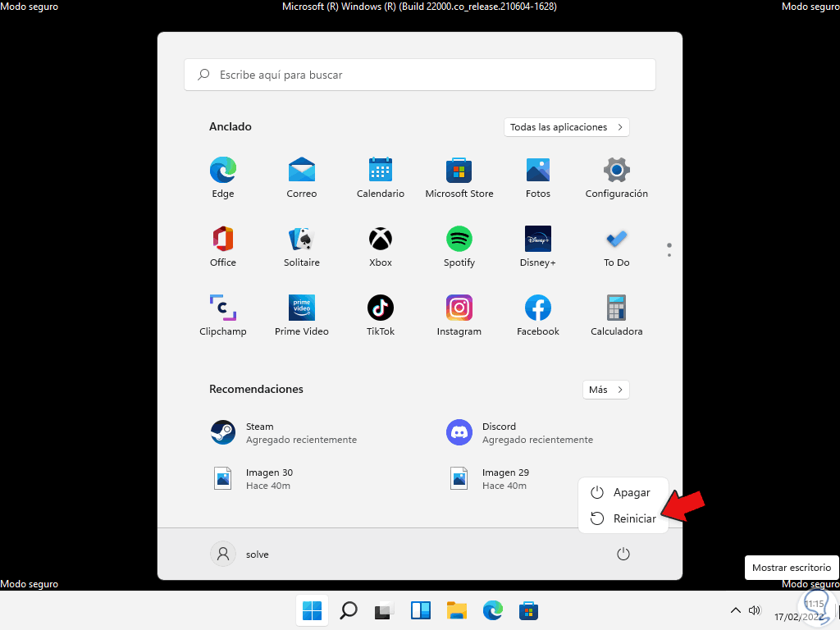Launch the Disney+ app
This screenshot has height=630, width=840.
tap(538, 246)
